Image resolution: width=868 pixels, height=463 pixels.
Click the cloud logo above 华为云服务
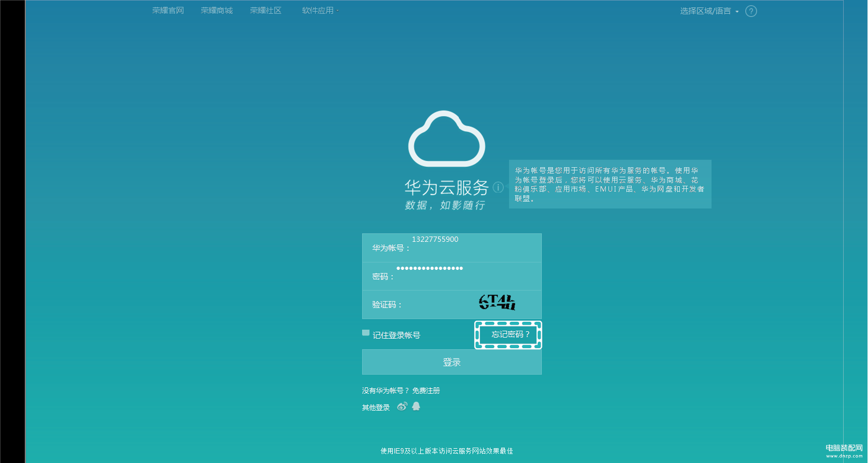coord(447,139)
